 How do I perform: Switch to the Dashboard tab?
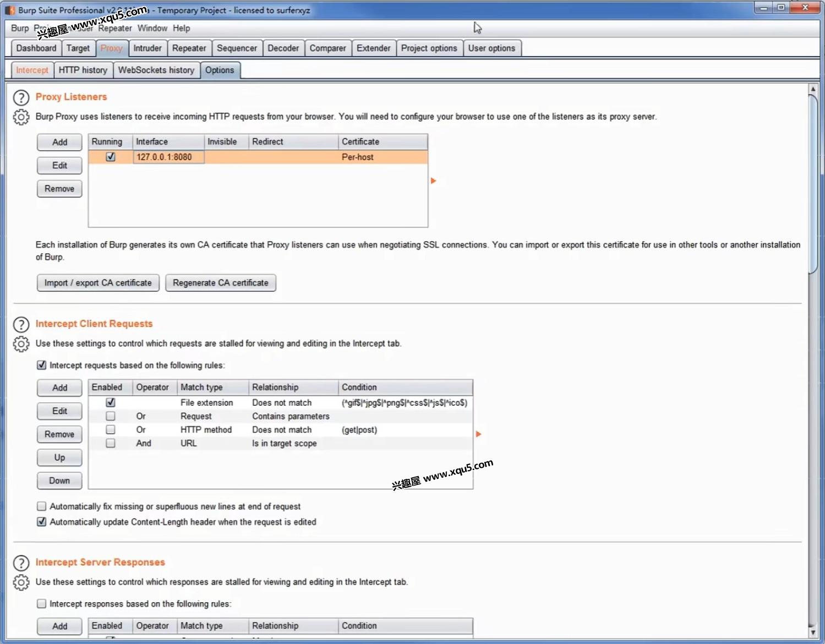pos(36,48)
